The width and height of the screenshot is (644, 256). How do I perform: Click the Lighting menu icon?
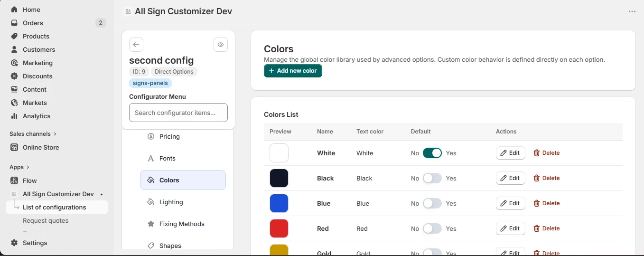[x=151, y=202]
